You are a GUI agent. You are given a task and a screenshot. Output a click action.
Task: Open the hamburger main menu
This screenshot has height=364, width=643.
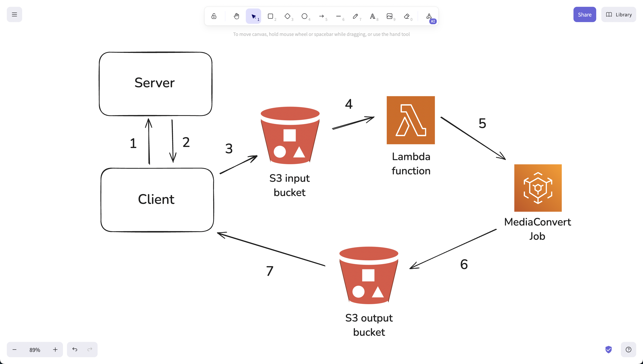pyautogui.click(x=14, y=14)
